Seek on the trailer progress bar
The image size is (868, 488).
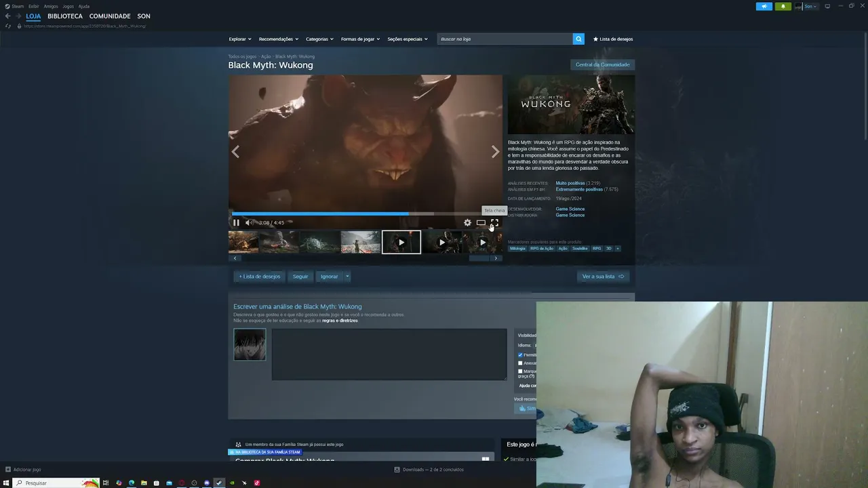(x=365, y=213)
